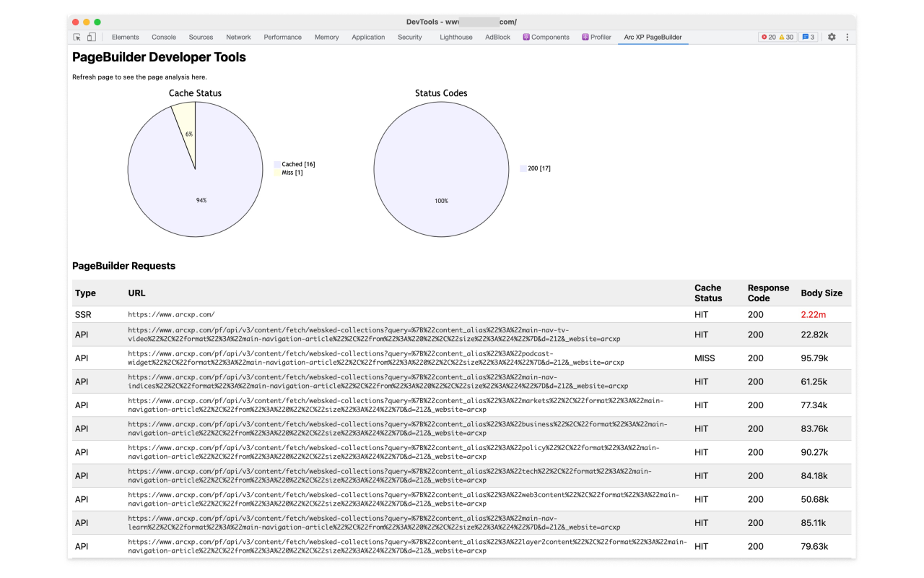Image resolution: width=924 pixels, height=578 pixels.
Task: Select the Application tab
Action: click(x=368, y=37)
